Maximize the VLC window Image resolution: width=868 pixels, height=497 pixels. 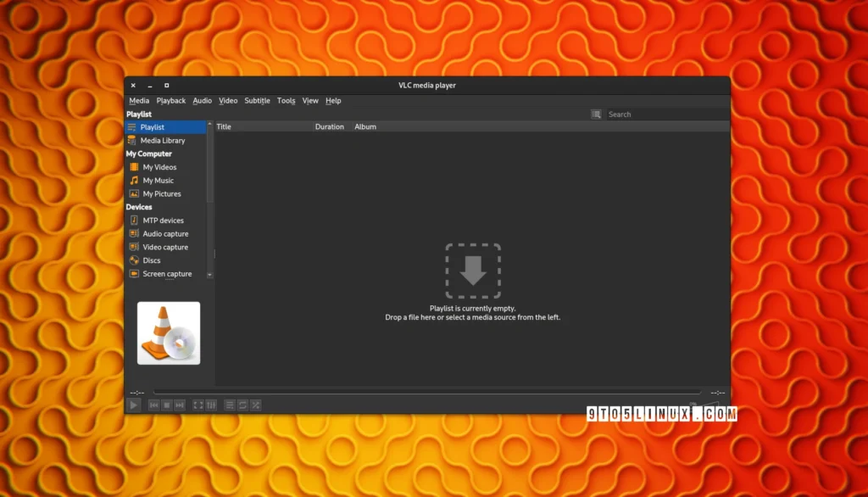(x=167, y=86)
